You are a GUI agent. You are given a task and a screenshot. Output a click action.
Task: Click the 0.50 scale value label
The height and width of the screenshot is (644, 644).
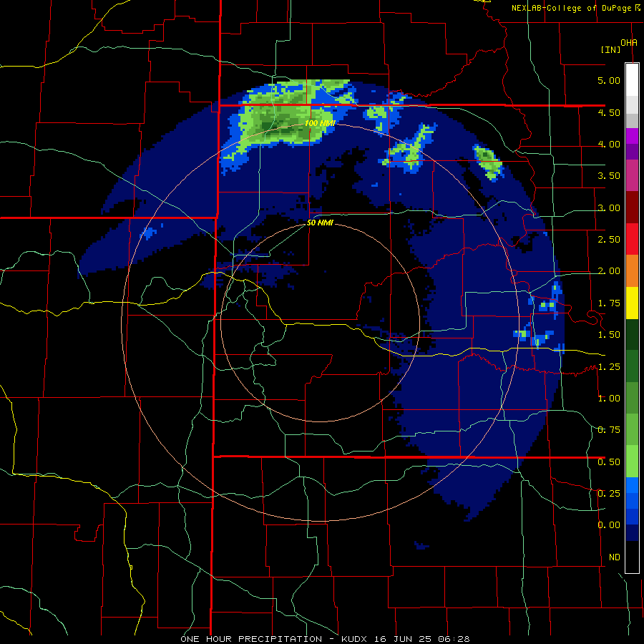pyautogui.click(x=609, y=462)
